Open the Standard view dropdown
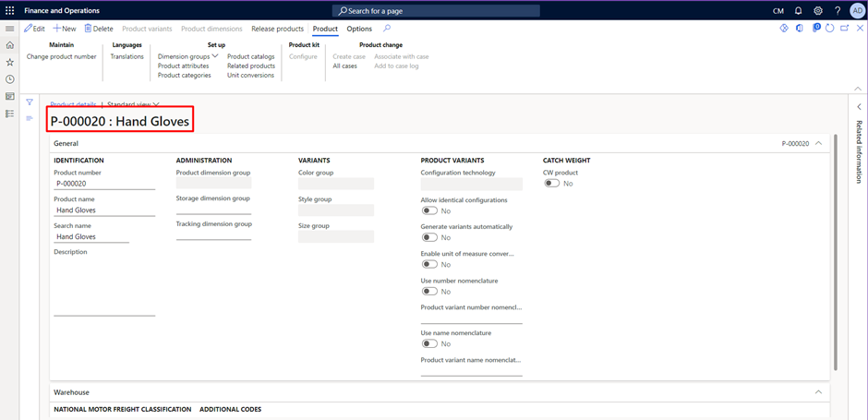 [133, 104]
